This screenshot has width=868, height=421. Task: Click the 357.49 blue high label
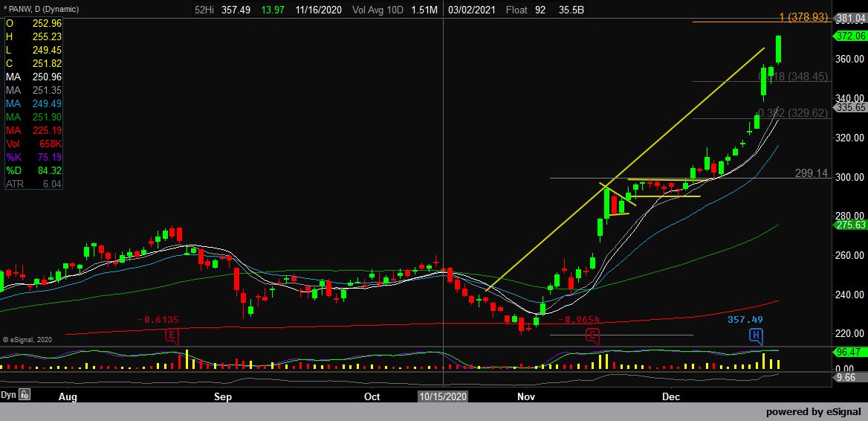(745, 320)
